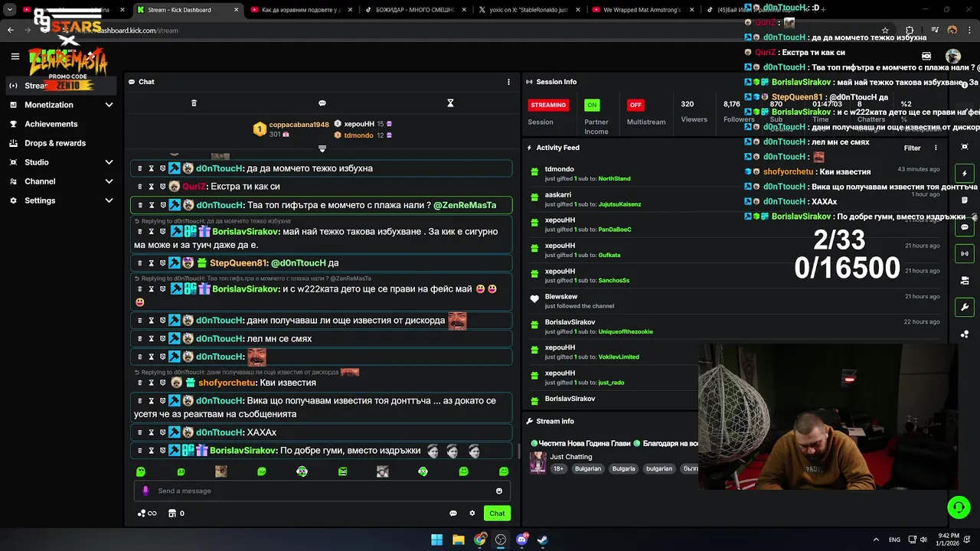Click JujutsuKaisenz in the activity feed

tap(619, 204)
